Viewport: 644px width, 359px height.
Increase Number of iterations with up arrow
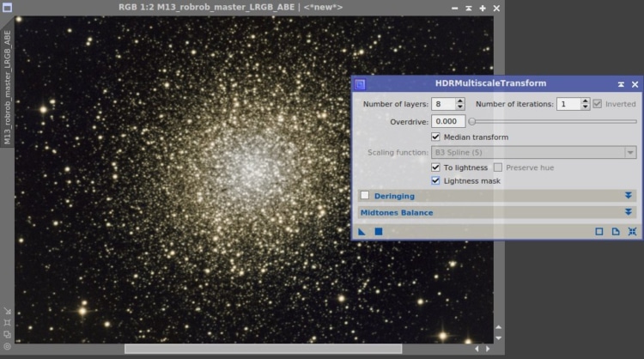(x=586, y=100)
